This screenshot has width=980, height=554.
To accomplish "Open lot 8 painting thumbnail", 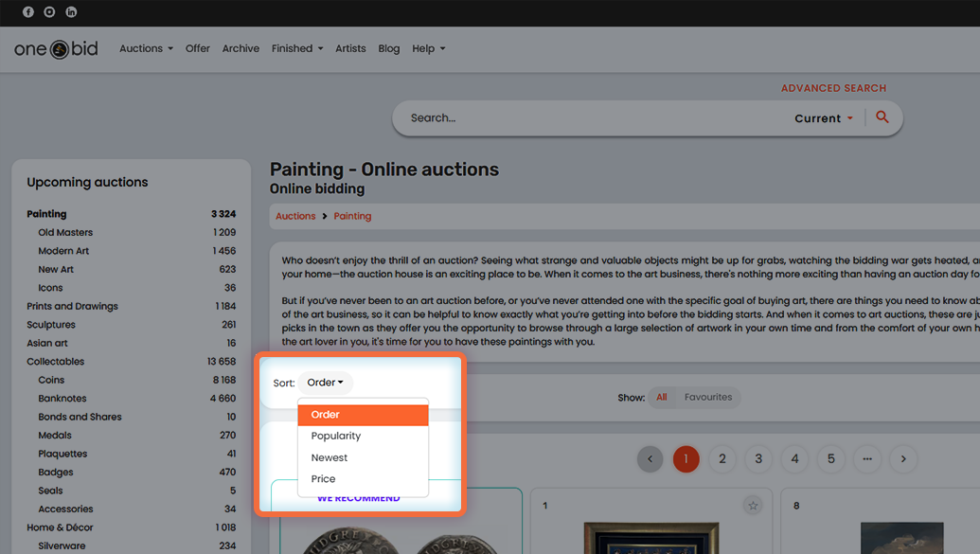I will point(901,538).
